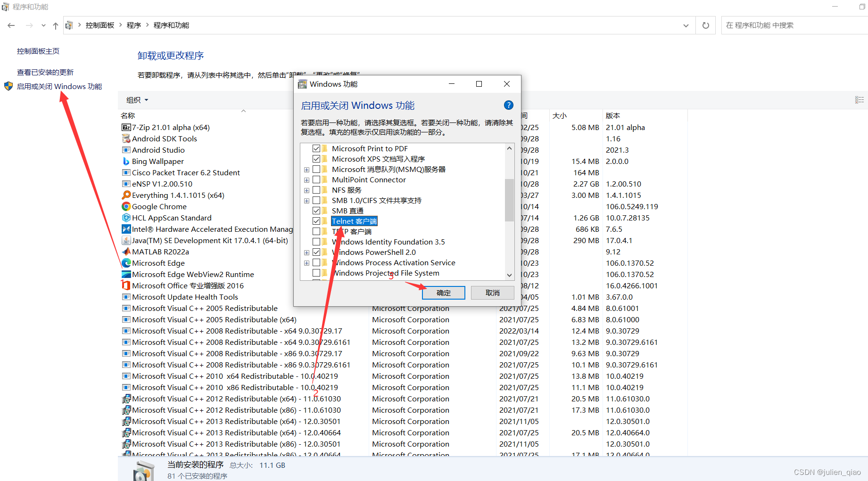Click the scroll down arrow in features list
Screen dimensions: 868x481
[x=509, y=275]
